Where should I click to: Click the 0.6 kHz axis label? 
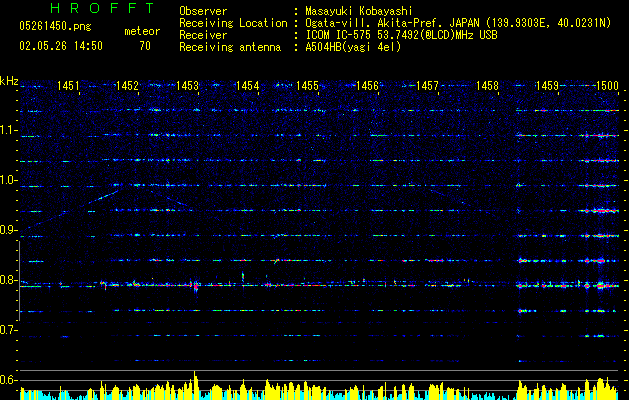9,380
